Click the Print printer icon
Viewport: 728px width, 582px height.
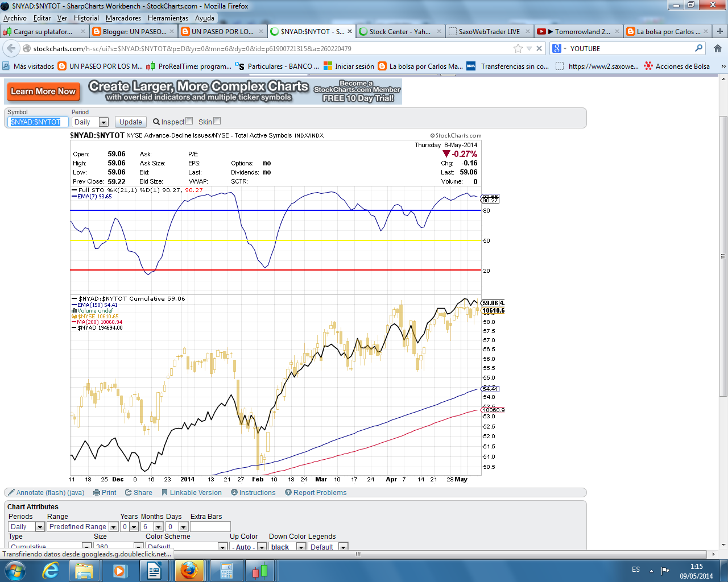tap(97, 492)
